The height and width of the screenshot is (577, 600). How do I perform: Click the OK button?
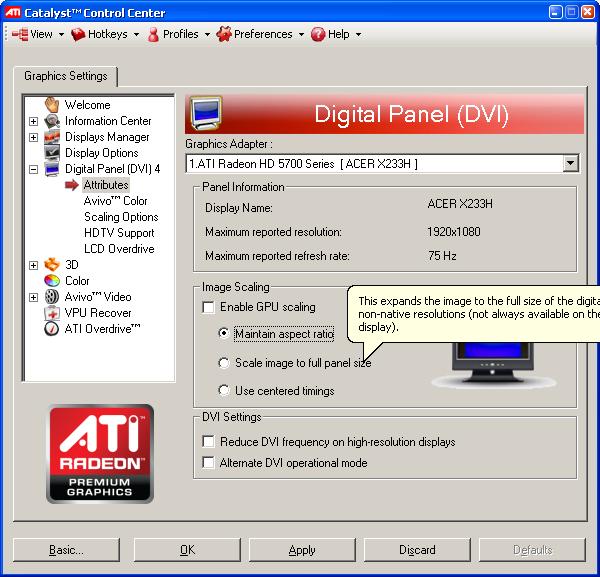[187, 550]
